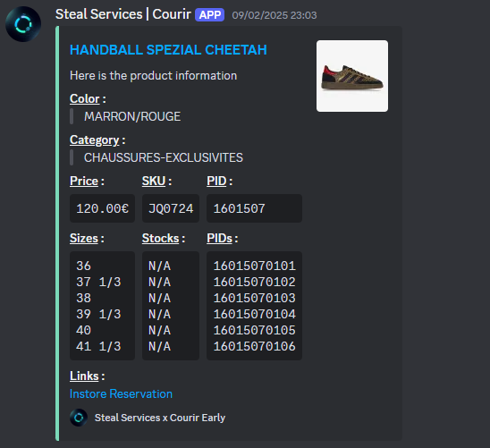Select the PID value 1601507
The height and width of the screenshot is (448, 490).
pyautogui.click(x=239, y=208)
